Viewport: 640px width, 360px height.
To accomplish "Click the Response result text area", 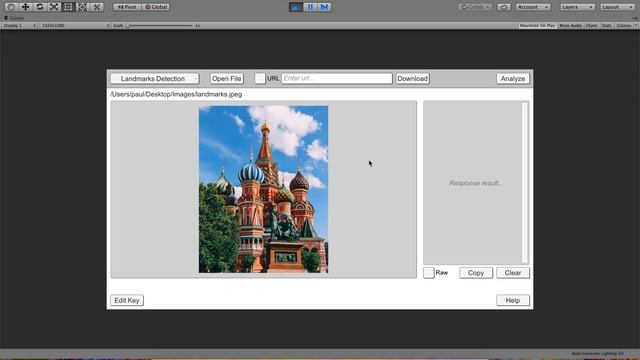I will pos(473,183).
